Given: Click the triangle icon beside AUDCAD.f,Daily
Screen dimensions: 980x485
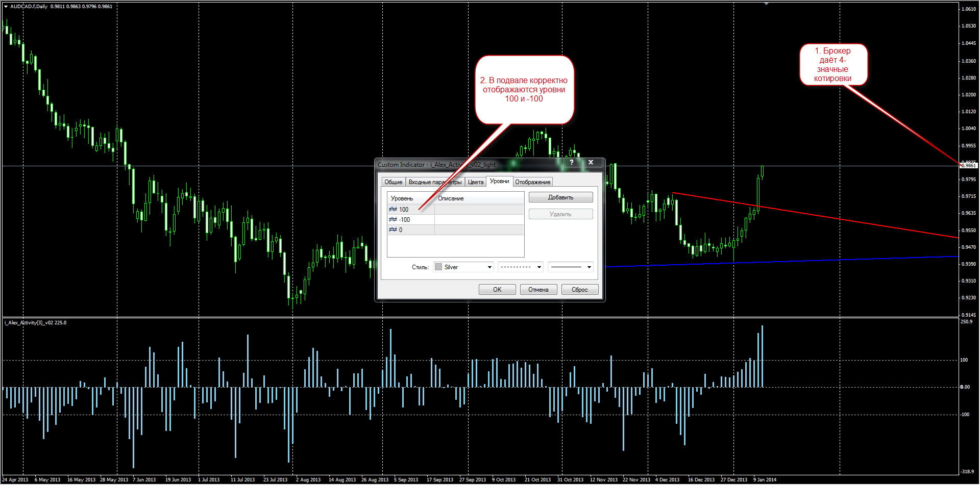Looking at the screenshot, I should click(6, 7).
